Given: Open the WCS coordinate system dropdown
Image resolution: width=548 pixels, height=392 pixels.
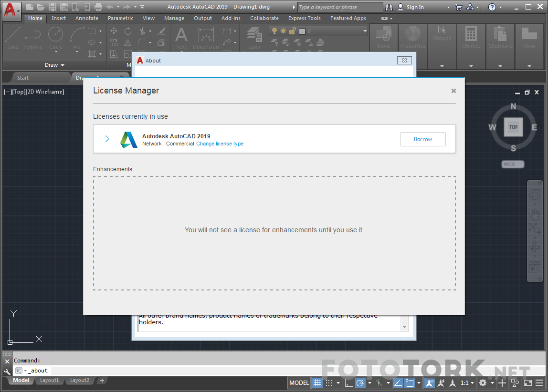Looking at the screenshot, I should click(513, 164).
